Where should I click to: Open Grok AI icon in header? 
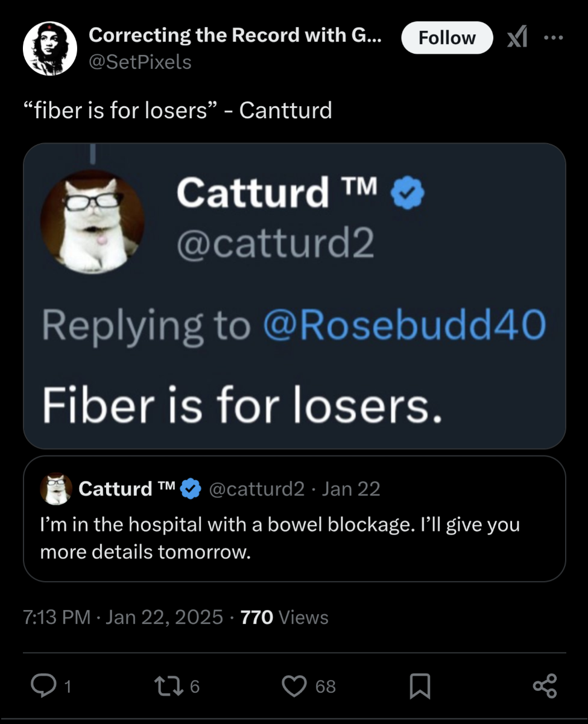pyautogui.click(x=517, y=38)
